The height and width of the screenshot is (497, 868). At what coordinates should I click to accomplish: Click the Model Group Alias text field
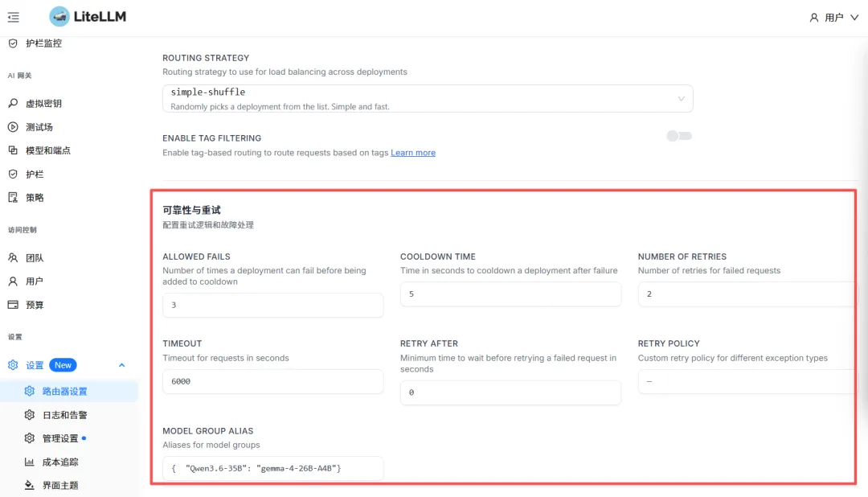(x=272, y=468)
